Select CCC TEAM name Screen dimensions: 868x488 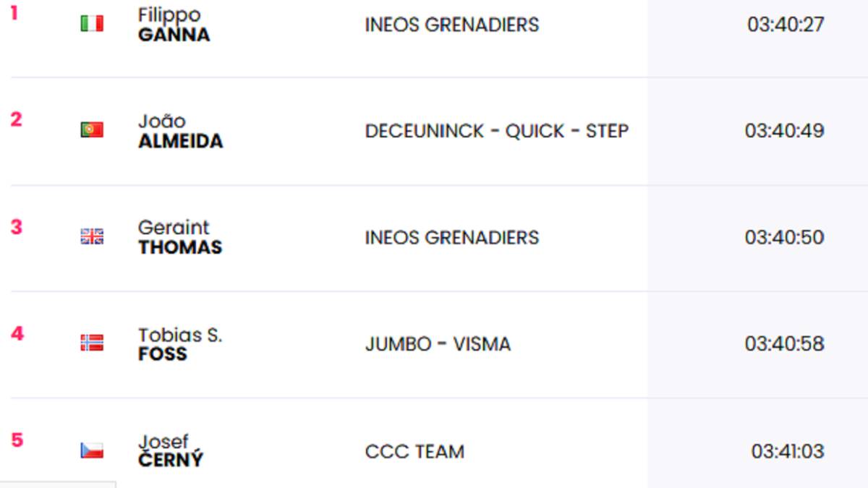point(414,451)
